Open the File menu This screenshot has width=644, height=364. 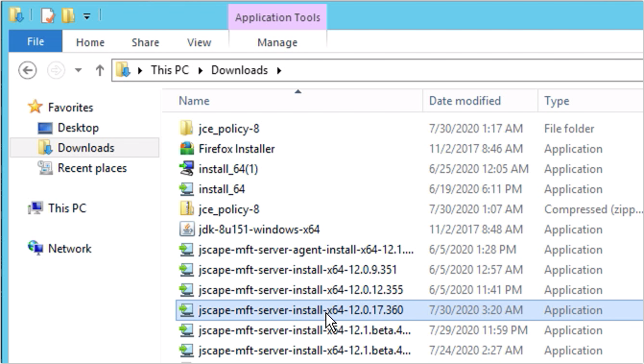[x=36, y=41]
